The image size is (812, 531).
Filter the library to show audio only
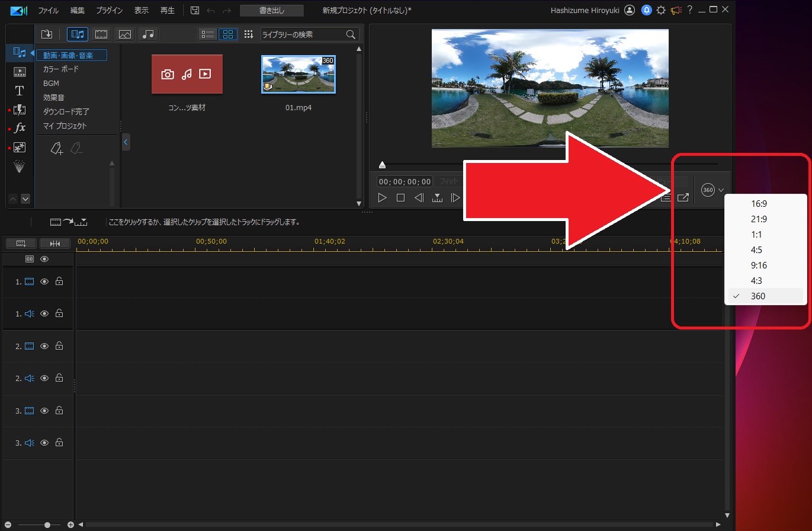coord(149,34)
